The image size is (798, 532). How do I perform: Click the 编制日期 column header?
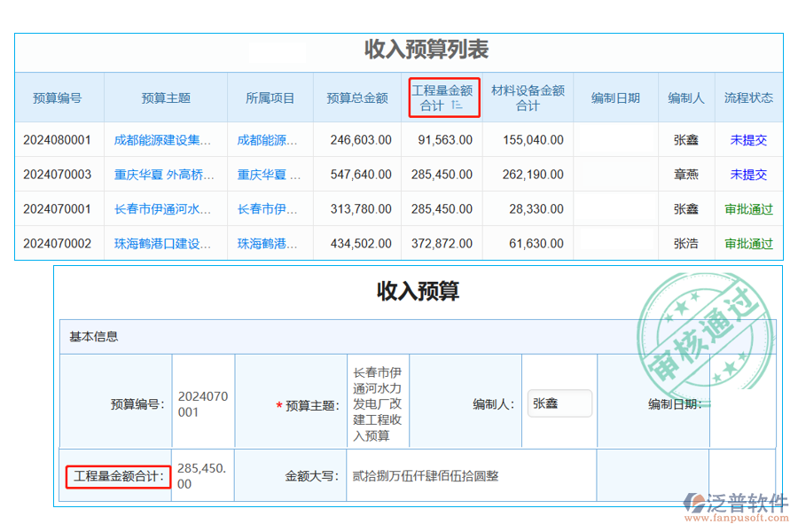pyautogui.click(x=615, y=98)
